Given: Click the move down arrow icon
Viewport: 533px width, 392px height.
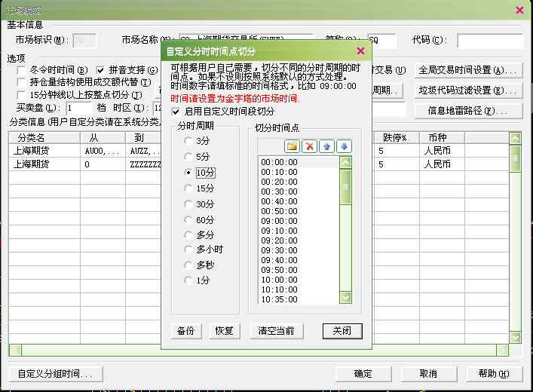Looking at the screenshot, I should tap(343, 145).
